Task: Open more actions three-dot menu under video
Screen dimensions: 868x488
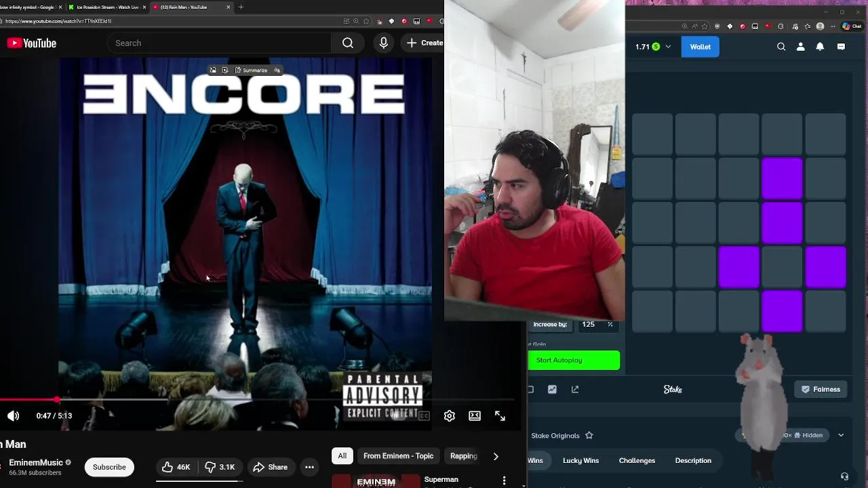Action: coord(309,467)
